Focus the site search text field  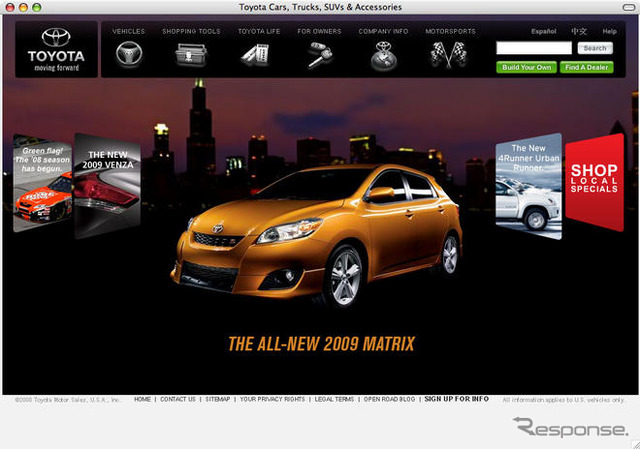(534, 48)
